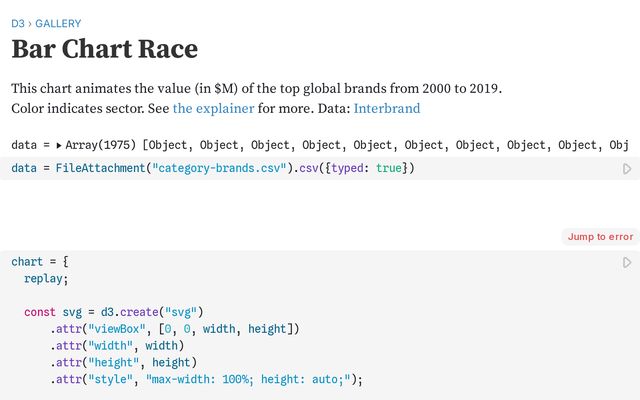Viewport: 640px width, 400px height.
Task: Place cursor on the 'replay;' line
Action: pos(47,279)
